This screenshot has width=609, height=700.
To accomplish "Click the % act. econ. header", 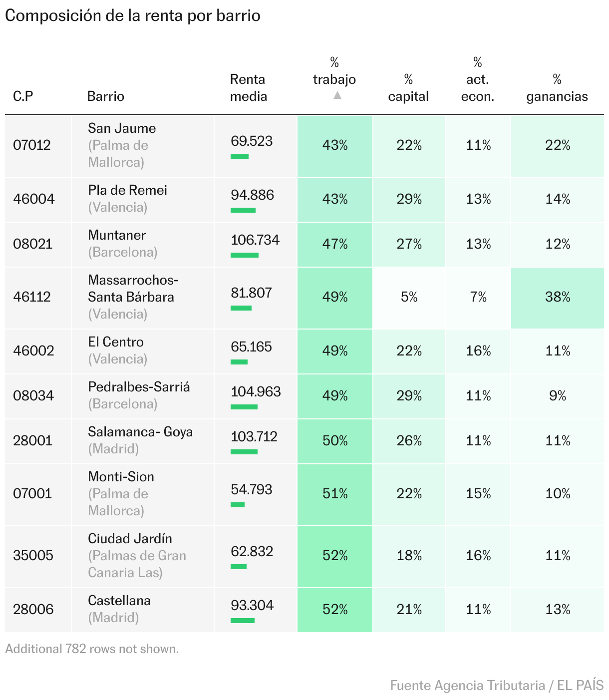I will tap(477, 79).
